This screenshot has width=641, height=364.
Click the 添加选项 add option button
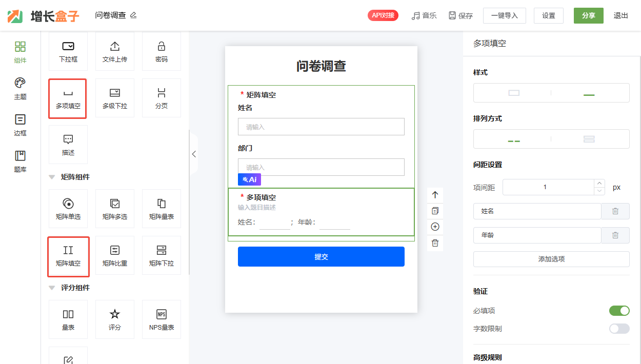tap(551, 259)
